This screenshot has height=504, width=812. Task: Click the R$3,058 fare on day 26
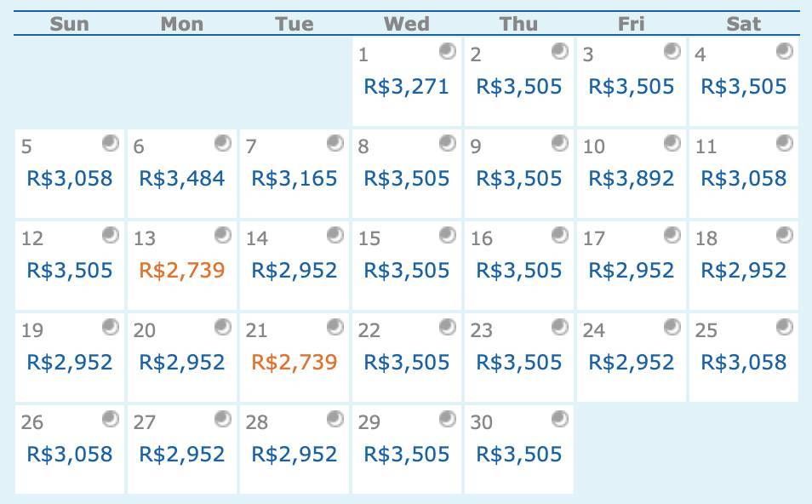pos(70,455)
